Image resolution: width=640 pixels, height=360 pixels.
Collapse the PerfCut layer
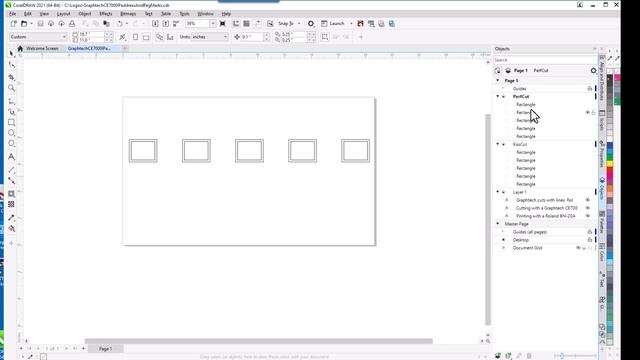[498, 96]
